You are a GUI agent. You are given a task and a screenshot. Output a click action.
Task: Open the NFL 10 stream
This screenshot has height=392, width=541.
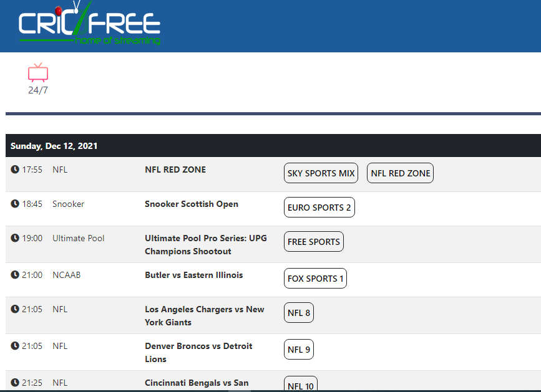click(301, 384)
